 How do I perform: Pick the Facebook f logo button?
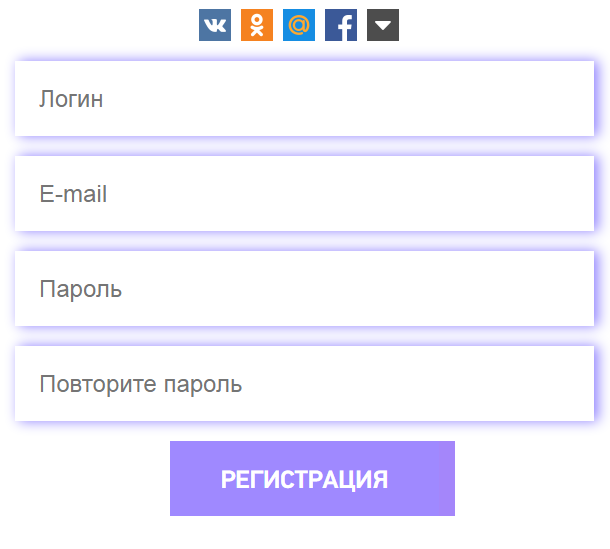341,25
